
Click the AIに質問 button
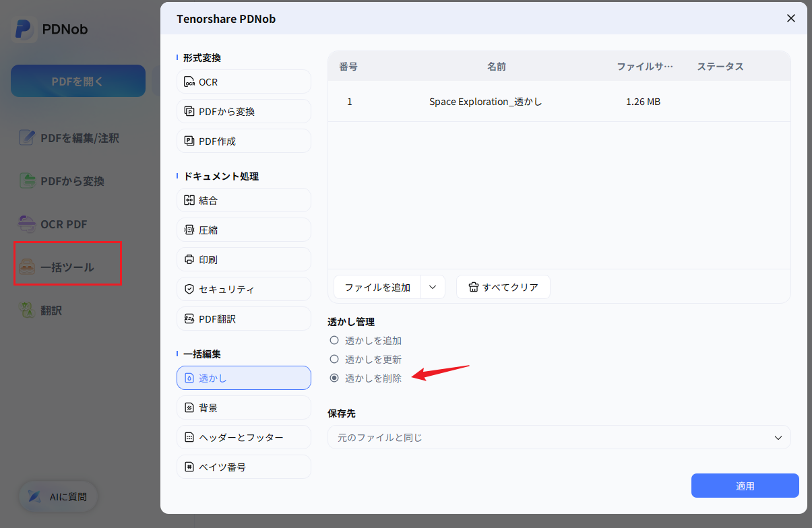pos(58,497)
